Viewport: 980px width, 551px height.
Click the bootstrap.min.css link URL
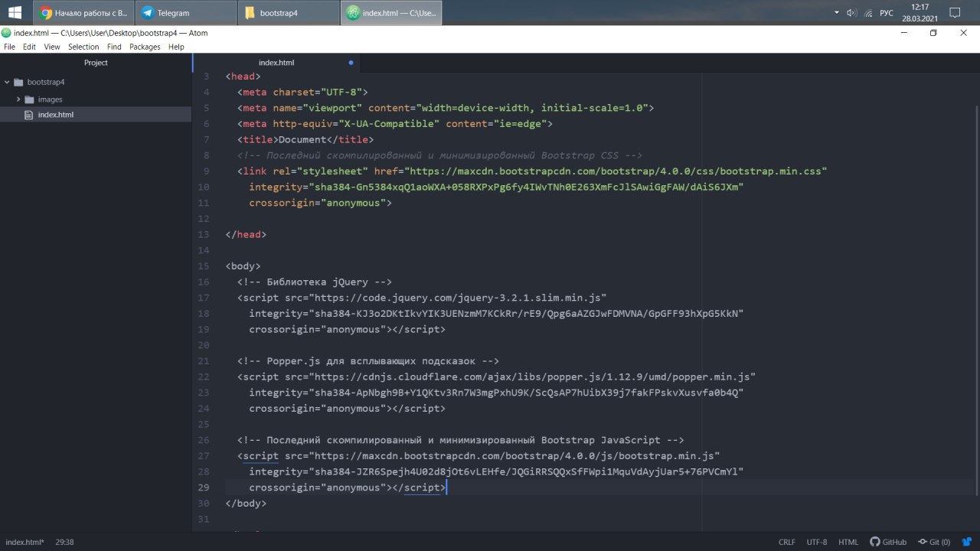coord(616,171)
